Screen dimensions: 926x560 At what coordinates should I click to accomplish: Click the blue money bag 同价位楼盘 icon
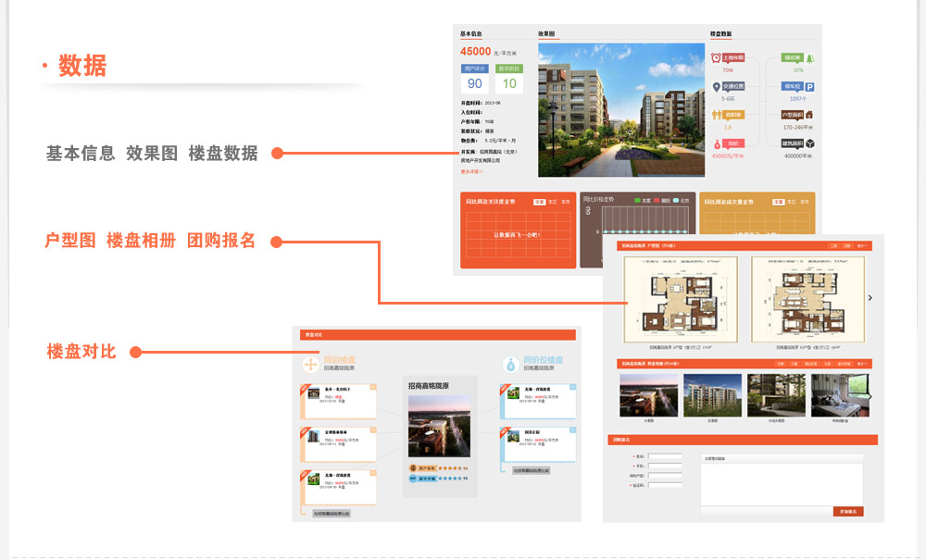510,364
